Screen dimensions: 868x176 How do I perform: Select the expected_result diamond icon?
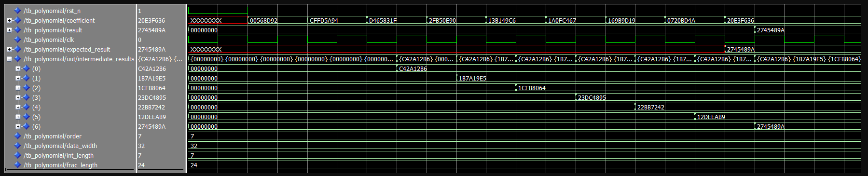(x=18, y=49)
